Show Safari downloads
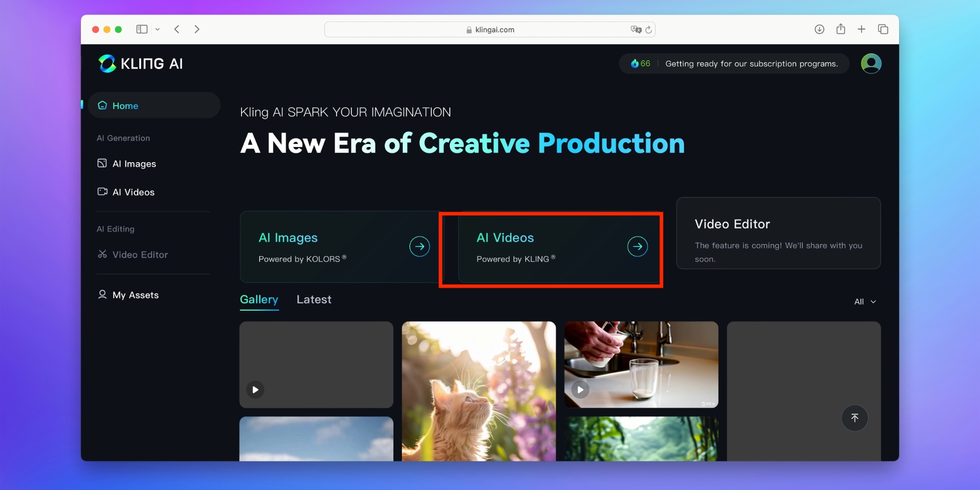Screen dimensions: 980x490 819,29
